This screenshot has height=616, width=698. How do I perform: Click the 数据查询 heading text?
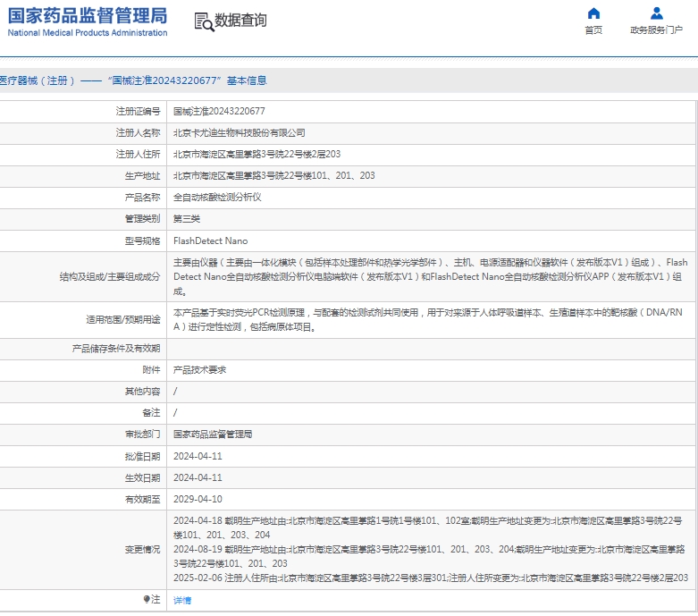[240, 21]
